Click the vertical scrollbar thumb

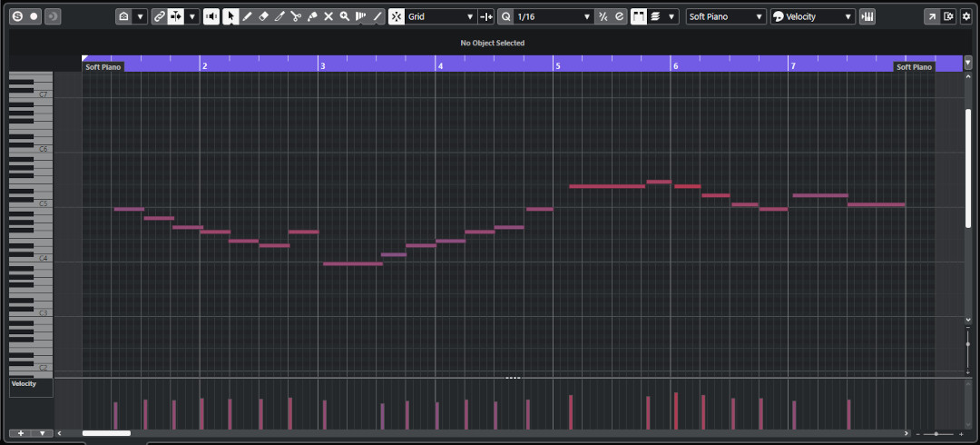(x=968, y=168)
